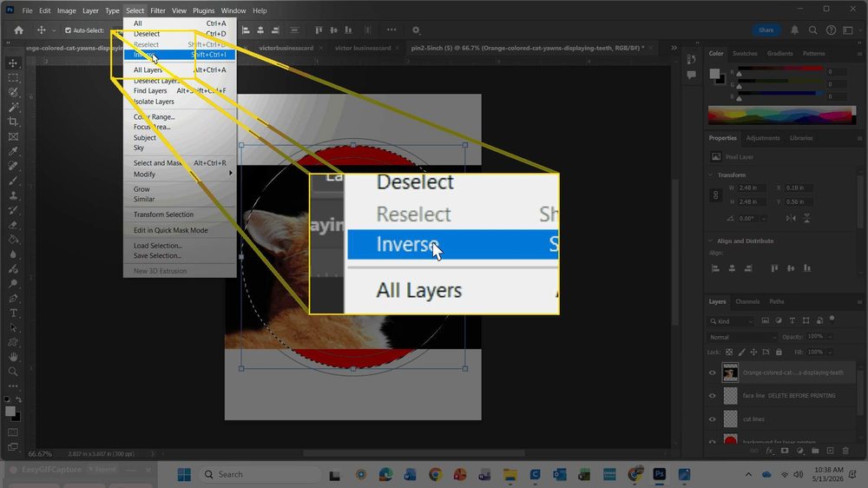Select the Crop tool

[x=13, y=122]
